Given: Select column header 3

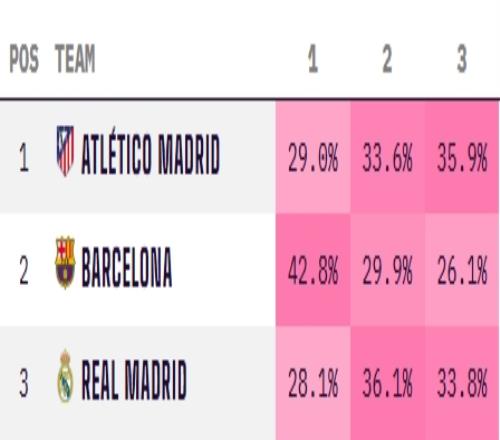Looking at the screenshot, I should 462,59.
